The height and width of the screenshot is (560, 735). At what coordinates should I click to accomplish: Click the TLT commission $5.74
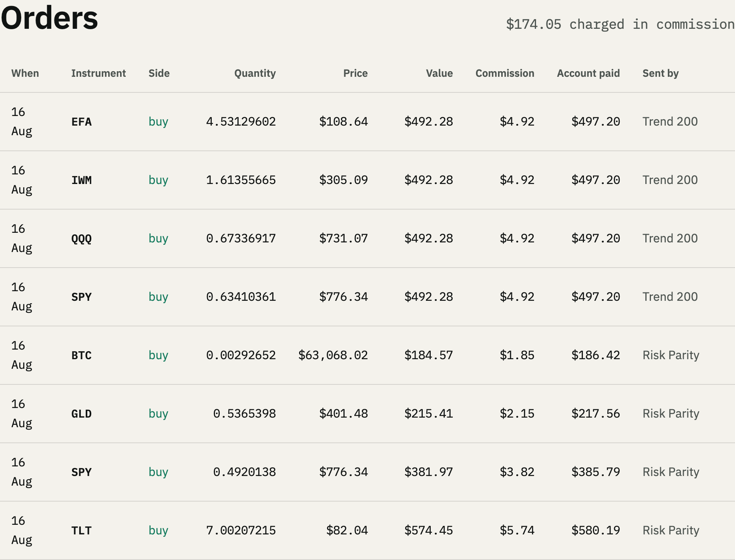click(517, 530)
